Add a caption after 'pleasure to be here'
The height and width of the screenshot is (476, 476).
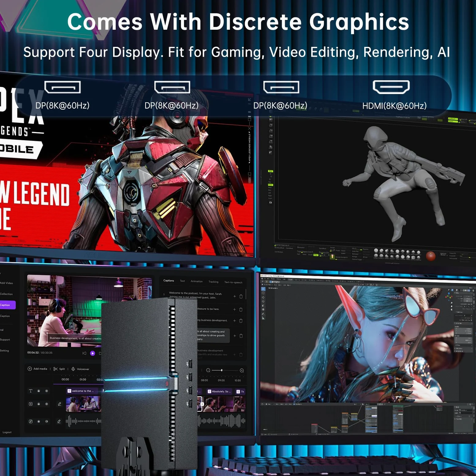[x=235, y=309]
